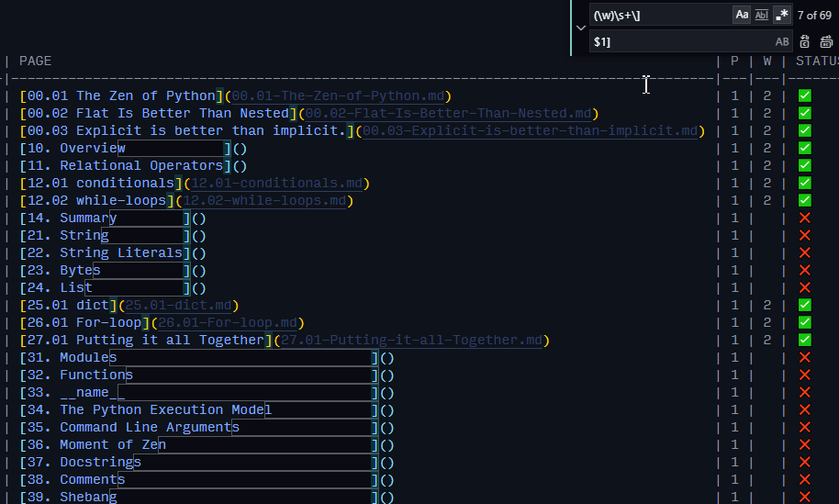This screenshot has width=839, height=504.
Task: Toggle Preserve Case in replace field
Action: 782,41
